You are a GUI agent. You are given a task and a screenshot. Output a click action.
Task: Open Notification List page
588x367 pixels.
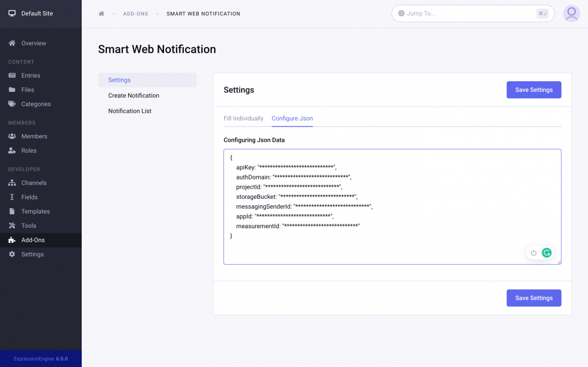(129, 111)
